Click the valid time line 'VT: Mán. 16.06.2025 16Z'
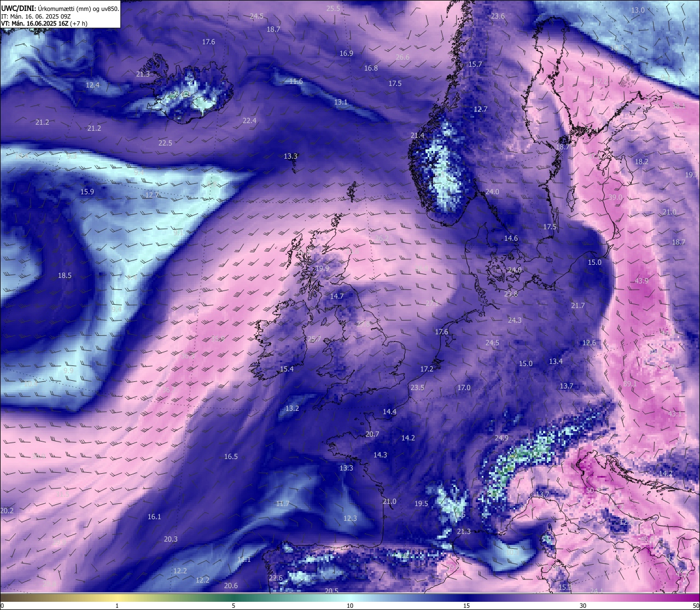The width and height of the screenshot is (700, 610). click(x=34, y=24)
